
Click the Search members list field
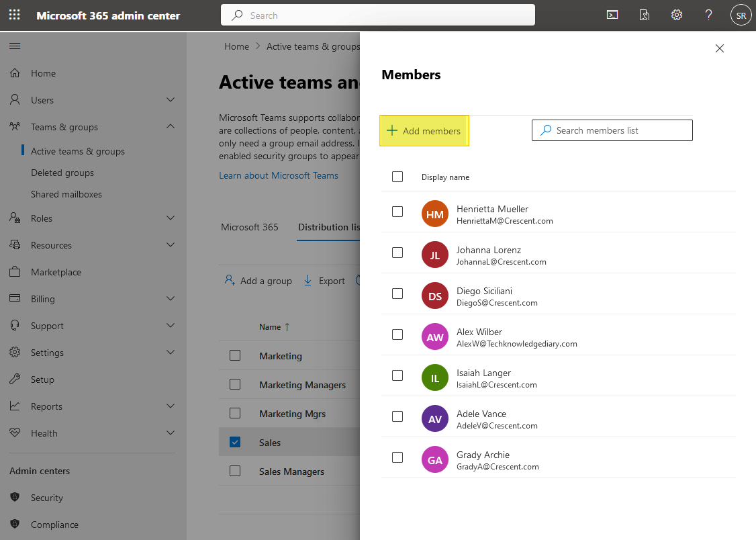click(612, 130)
